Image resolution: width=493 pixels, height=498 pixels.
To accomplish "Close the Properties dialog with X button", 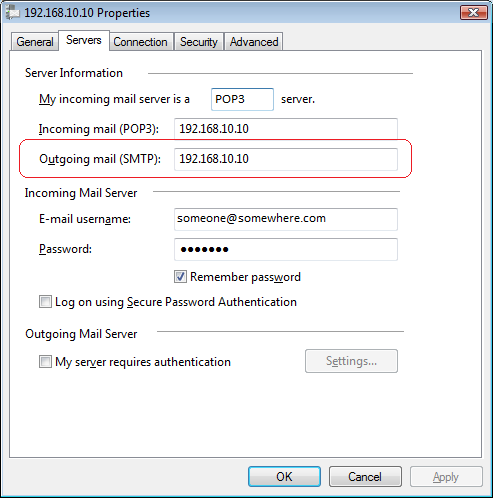I will coord(474,13).
